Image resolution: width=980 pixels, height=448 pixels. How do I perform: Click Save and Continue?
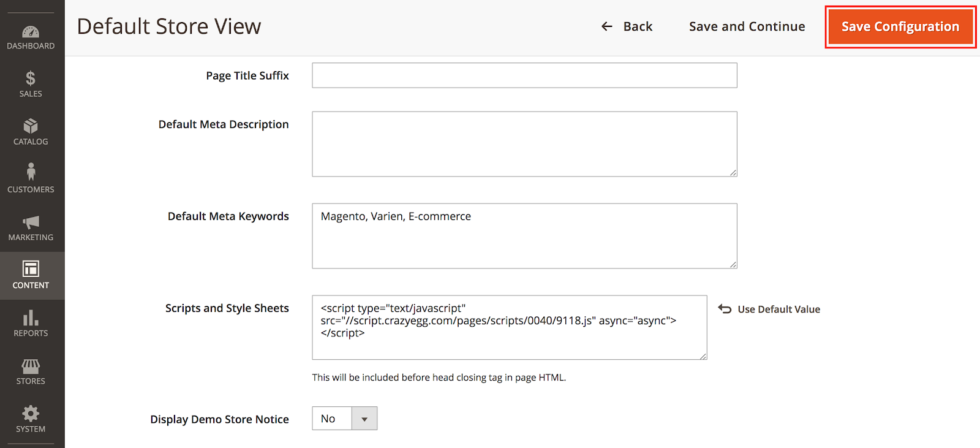tap(747, 26)
